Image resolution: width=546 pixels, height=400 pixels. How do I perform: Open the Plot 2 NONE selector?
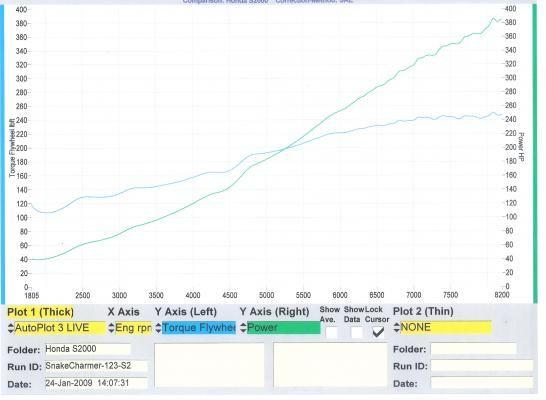pos(446,327)
